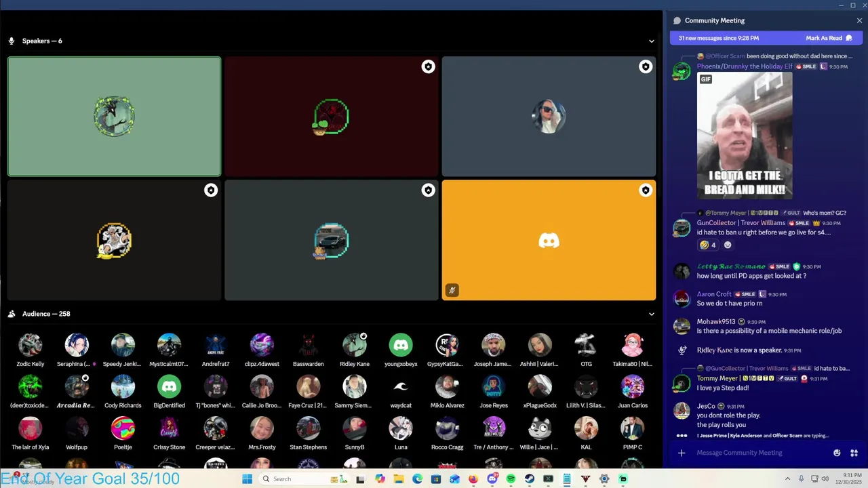Image resolution: width=868 pixels, height=488 pixels.
Task: Open the emoji picker in message box
Action: tap(837, 453)
